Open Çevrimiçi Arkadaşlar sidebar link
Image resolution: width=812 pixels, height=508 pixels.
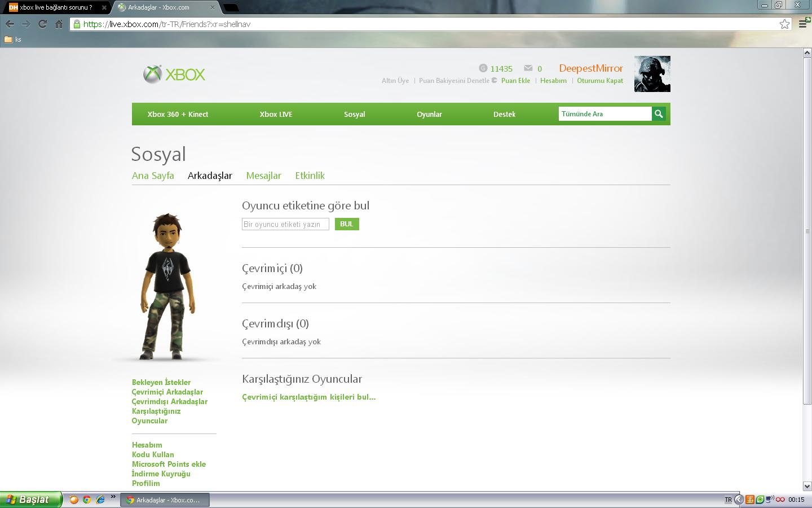[167, 392]
